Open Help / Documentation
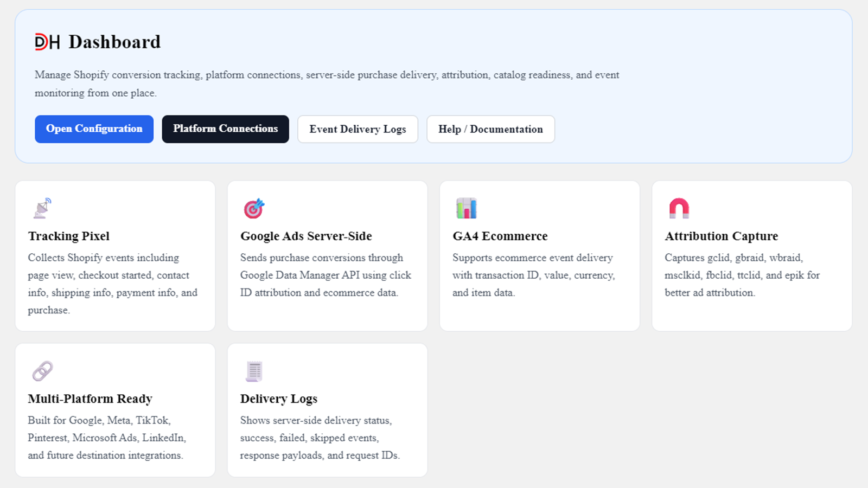868x488 pixels. pyautogui.click(x=490, y=129)
